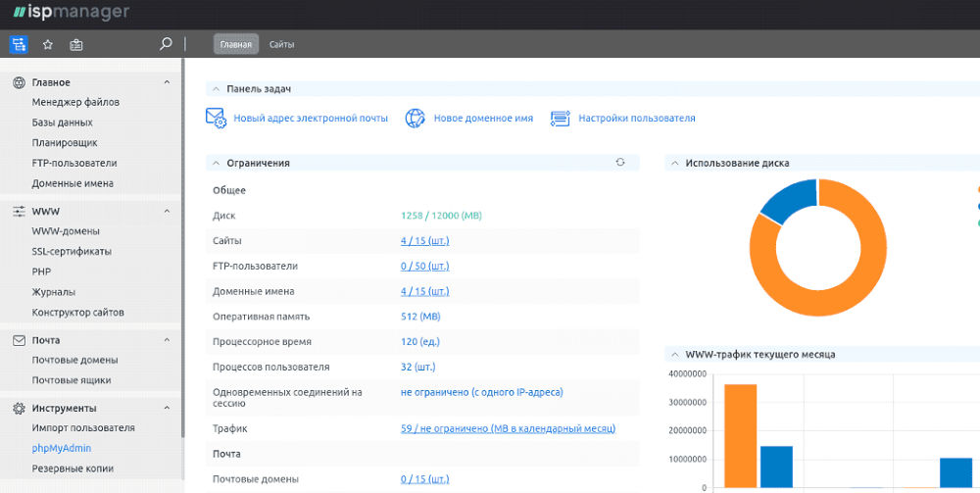This screenshot has width=980, height=493.
Task: Click the globe icon next to Главное
Action: pos(20,82)
